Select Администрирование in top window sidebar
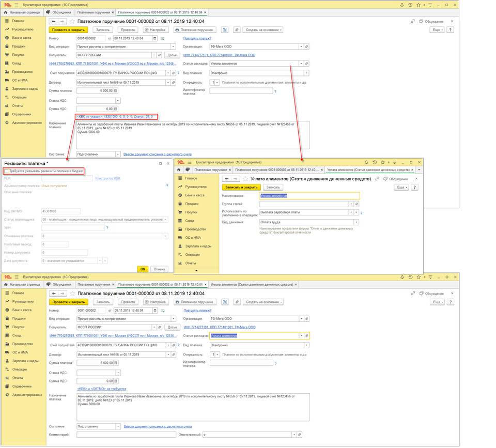Image resolution: width=496 pixels, height=448 pixels. coord(27,122)
